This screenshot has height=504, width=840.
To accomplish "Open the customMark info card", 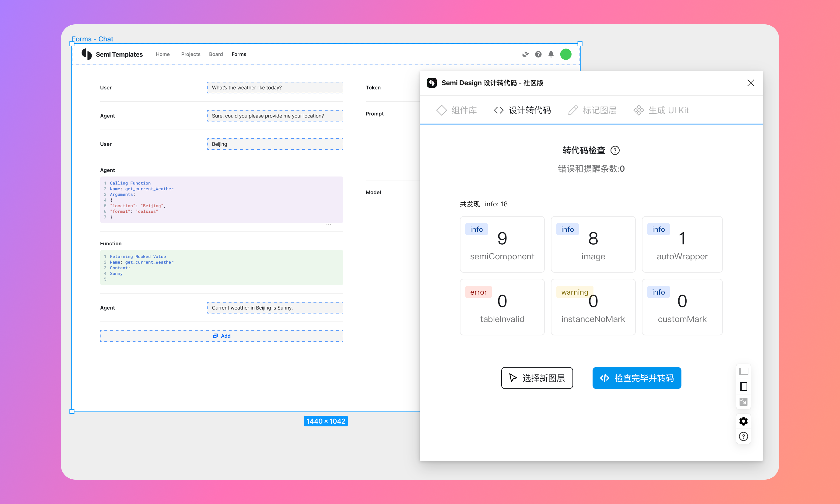I will tap(682, 307).
